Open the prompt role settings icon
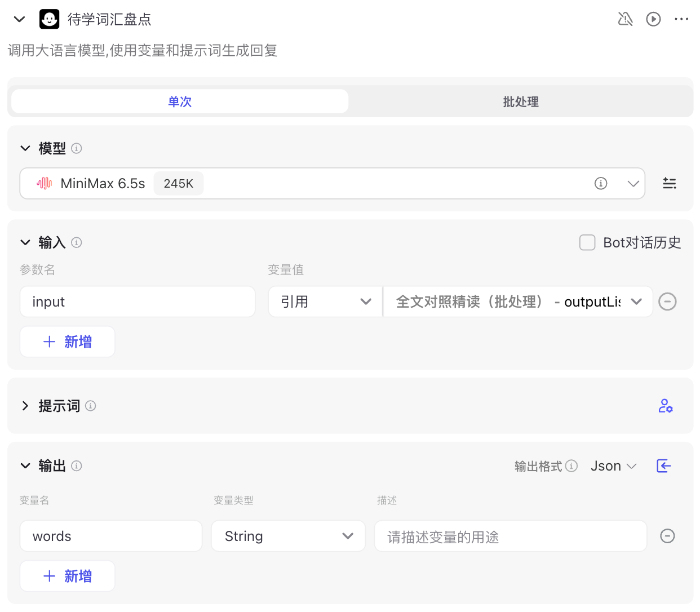 [x=666, y=406]
